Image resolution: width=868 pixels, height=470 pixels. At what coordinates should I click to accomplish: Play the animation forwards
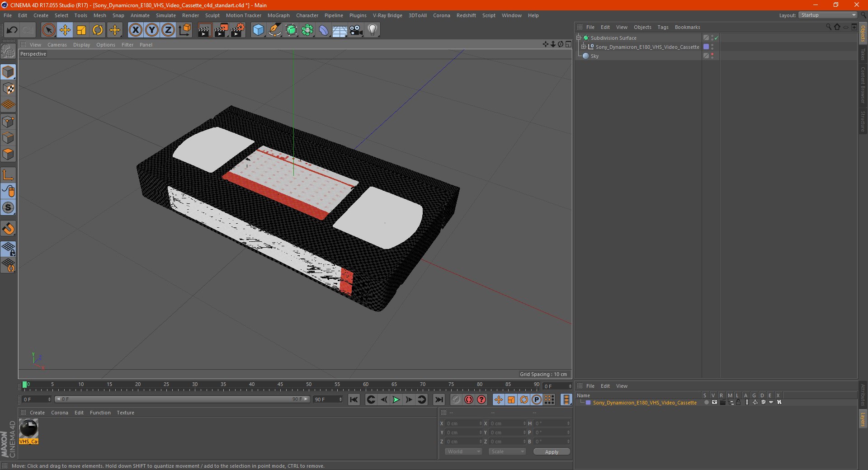[396, 399]
